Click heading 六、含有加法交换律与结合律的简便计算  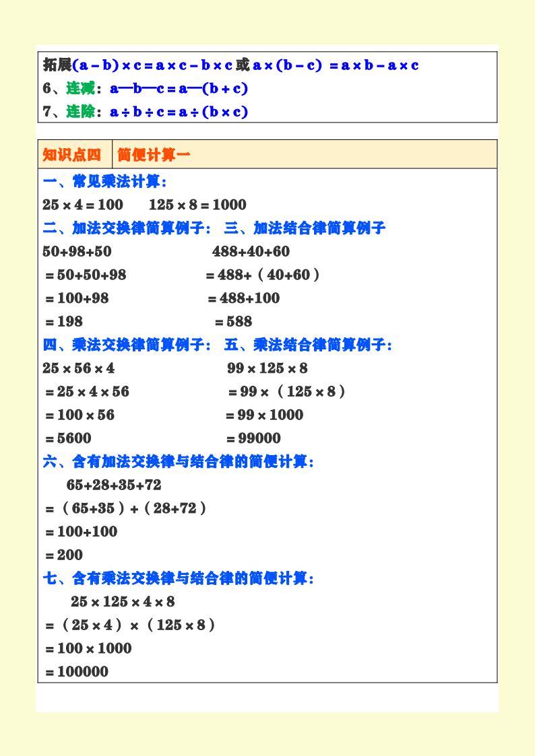click(x=179, y=462)
